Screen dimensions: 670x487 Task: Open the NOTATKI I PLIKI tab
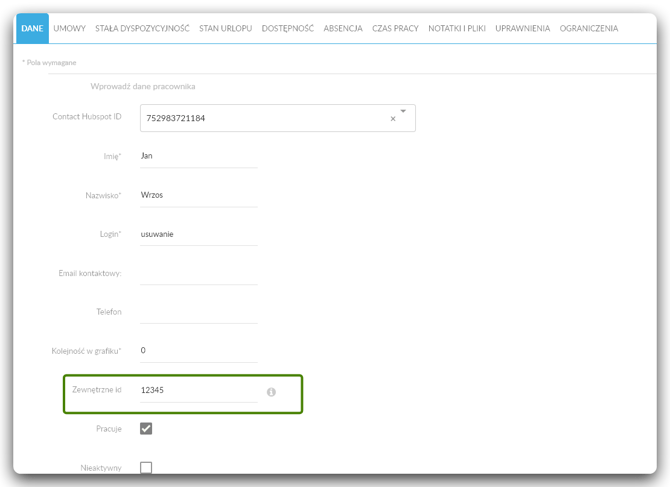pyautogui.click(x=457, y=28)
